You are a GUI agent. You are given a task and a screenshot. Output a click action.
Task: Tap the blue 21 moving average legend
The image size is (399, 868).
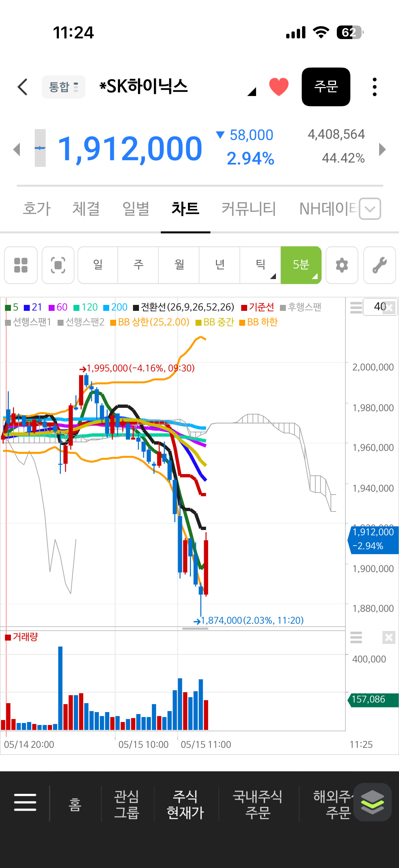(33, 307)
